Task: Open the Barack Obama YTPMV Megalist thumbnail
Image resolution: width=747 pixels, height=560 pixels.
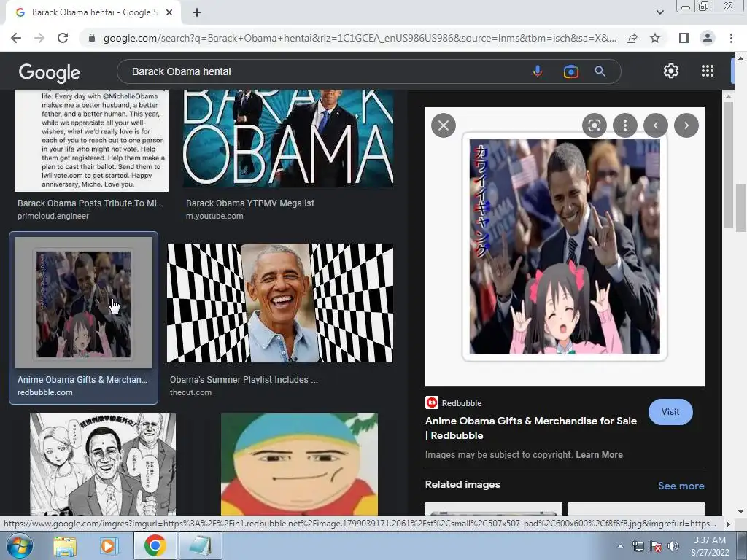Action: pos(288,138)
